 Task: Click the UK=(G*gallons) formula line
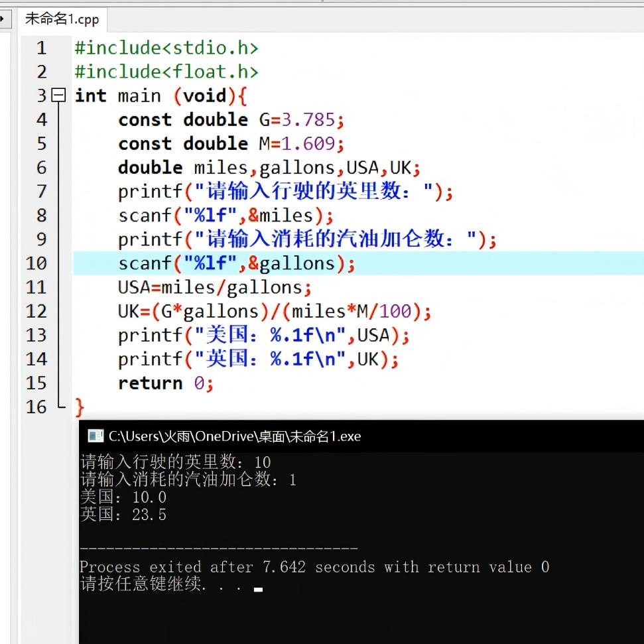(275, 311)
